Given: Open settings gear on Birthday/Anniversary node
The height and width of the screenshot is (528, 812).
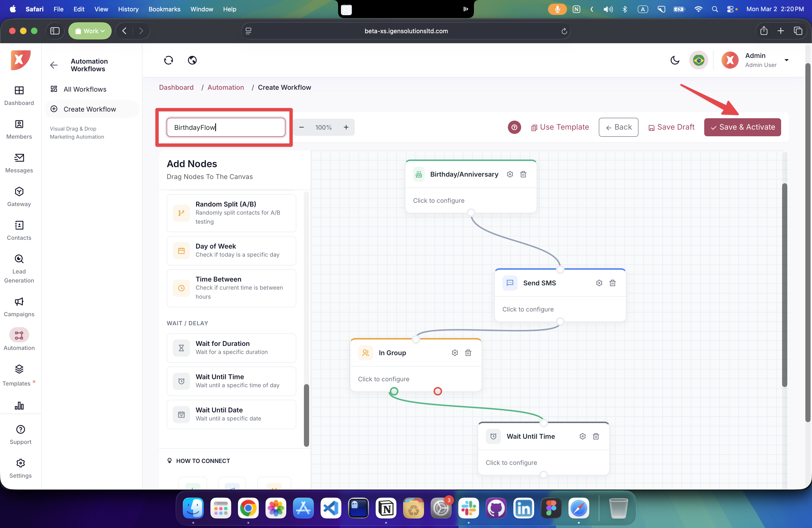Looking at the screenshot, I should 510,174.
